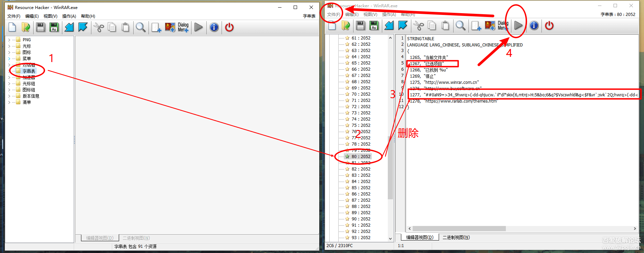Click red power Exit icon in right window
This screenshot has height=253, width=644.
click(549, 25)
